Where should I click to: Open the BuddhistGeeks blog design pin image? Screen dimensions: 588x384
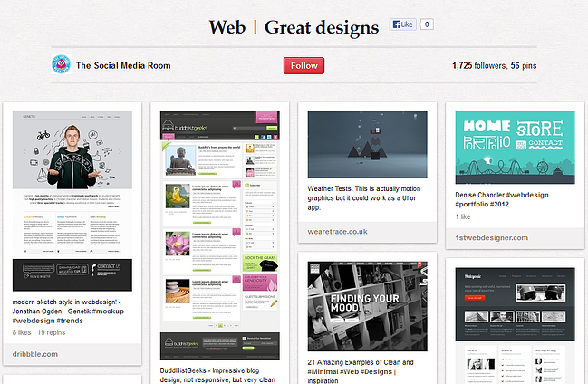pos(217,235)
